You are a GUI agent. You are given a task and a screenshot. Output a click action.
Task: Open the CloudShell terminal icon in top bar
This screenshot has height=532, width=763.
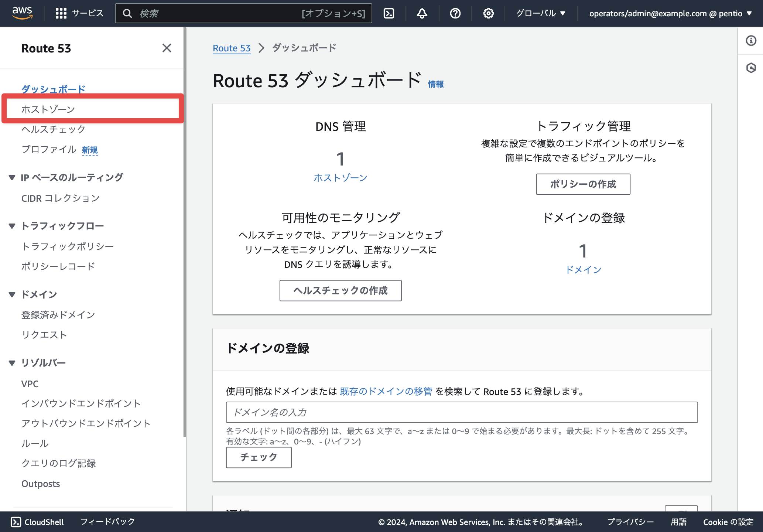[x=389, y=13]
